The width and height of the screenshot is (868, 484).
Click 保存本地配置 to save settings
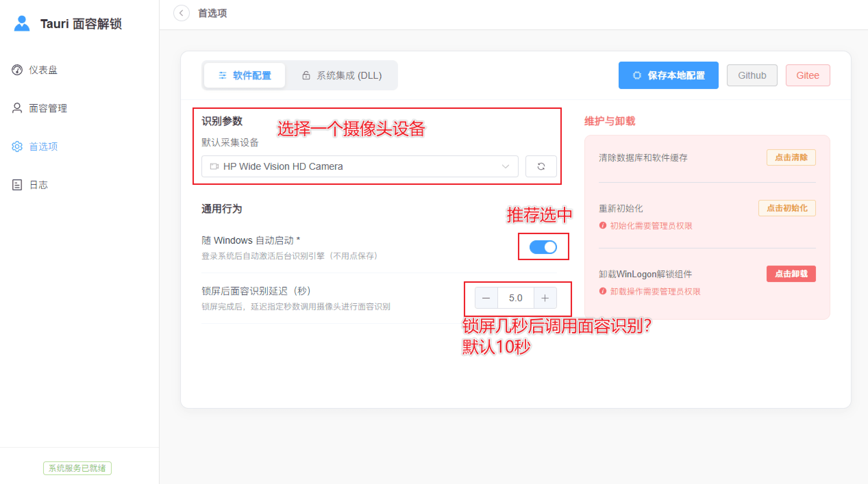click(668, 75)
